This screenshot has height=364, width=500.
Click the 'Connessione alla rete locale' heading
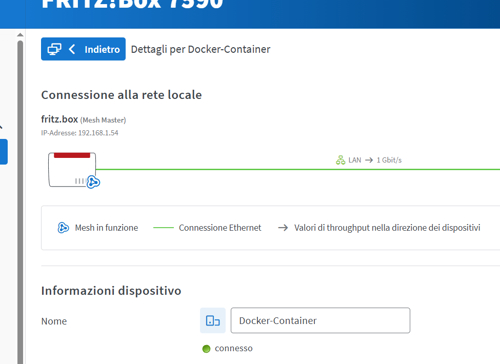[x=121, y=95]
